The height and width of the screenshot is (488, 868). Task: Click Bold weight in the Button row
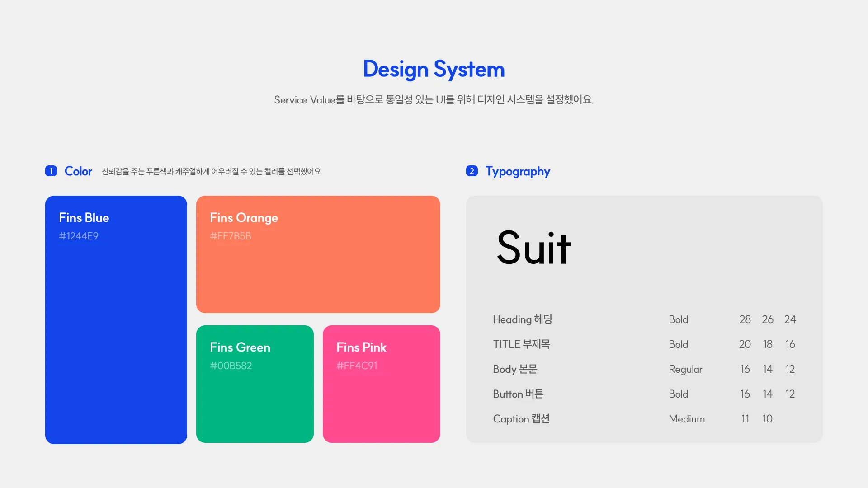[679, 394]
